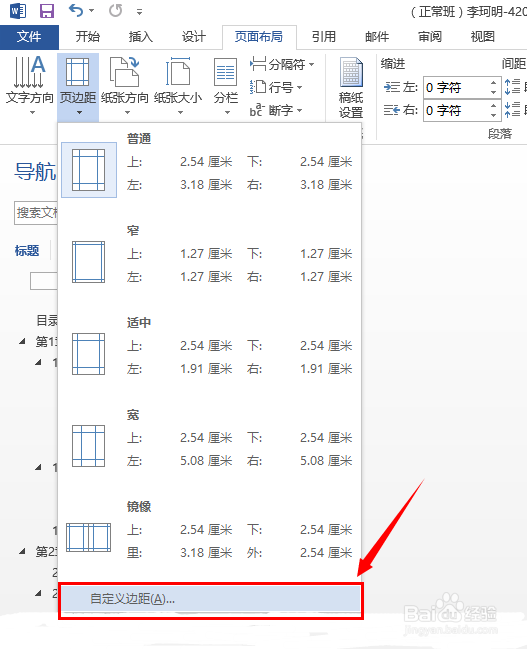This screenshot has width=527, height=649.
Task: Click the 目录 entry in navigation pane
Action: pos(47,320)
